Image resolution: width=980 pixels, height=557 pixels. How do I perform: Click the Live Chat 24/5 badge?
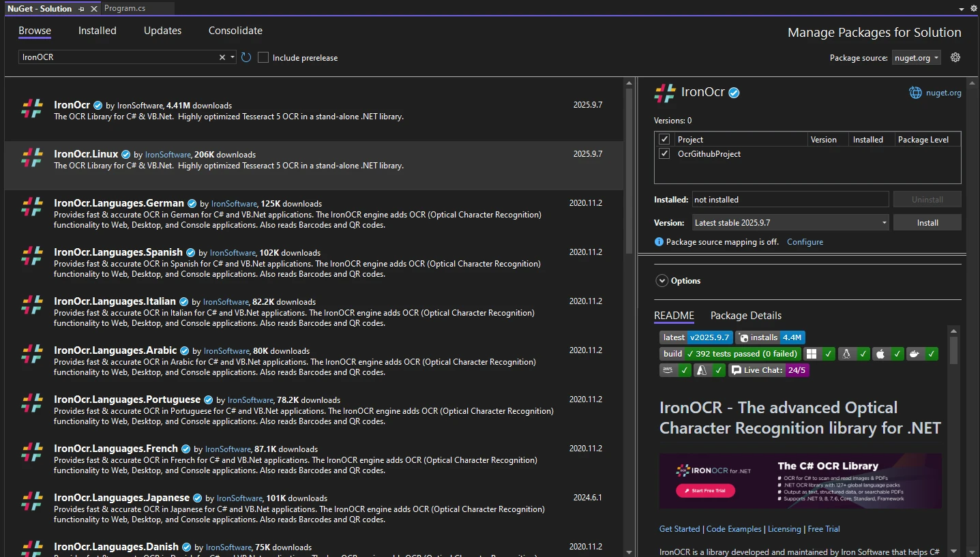coord(769,370)
